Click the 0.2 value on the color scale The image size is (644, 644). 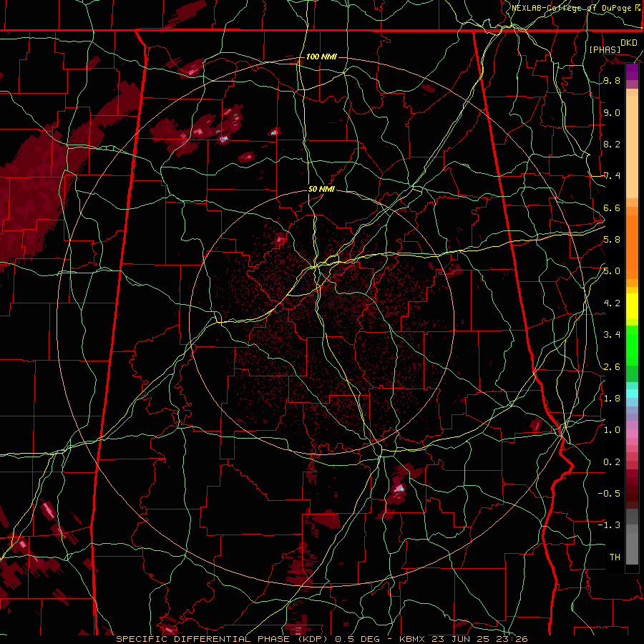click(612, 462)
